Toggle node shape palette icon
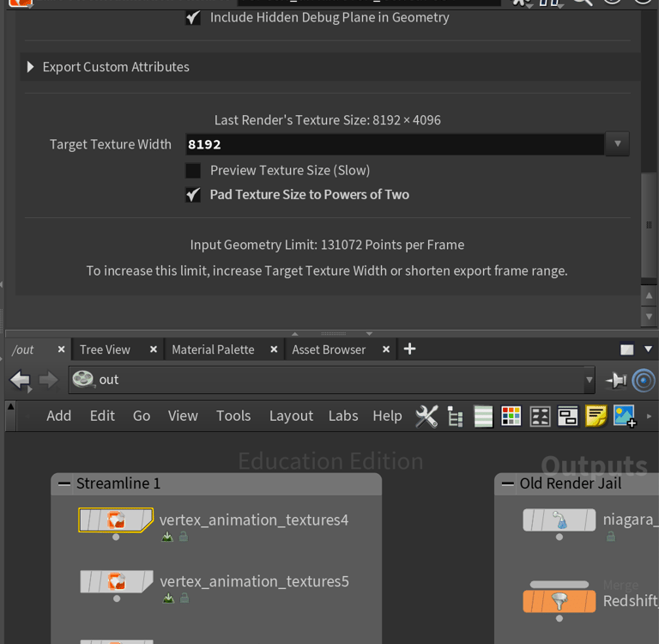 [x=540, y=416]
